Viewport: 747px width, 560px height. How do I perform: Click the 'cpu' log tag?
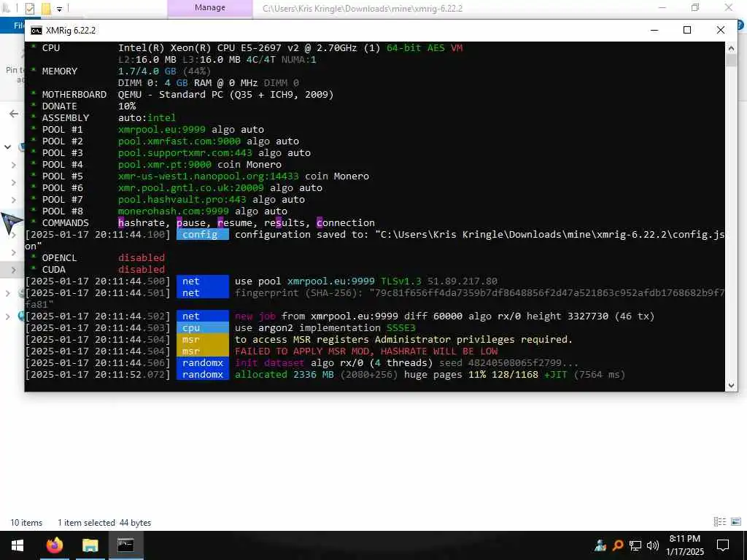[203, 328]
